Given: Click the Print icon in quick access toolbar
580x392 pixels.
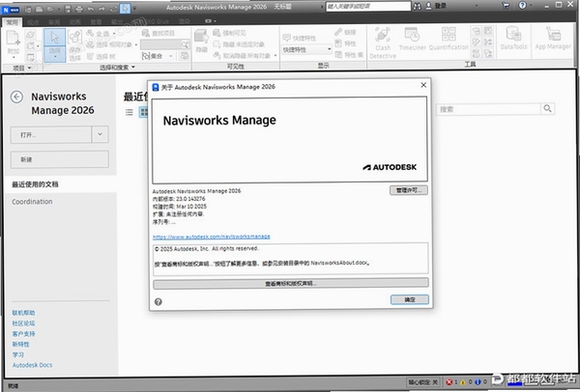Looking at the screenshot, I should tap(79, 10).
